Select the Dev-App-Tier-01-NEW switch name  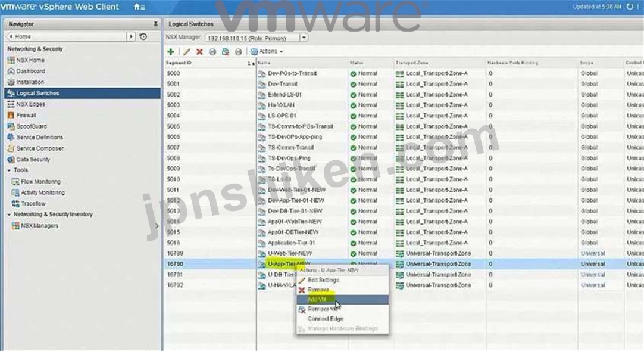[296, 201]
